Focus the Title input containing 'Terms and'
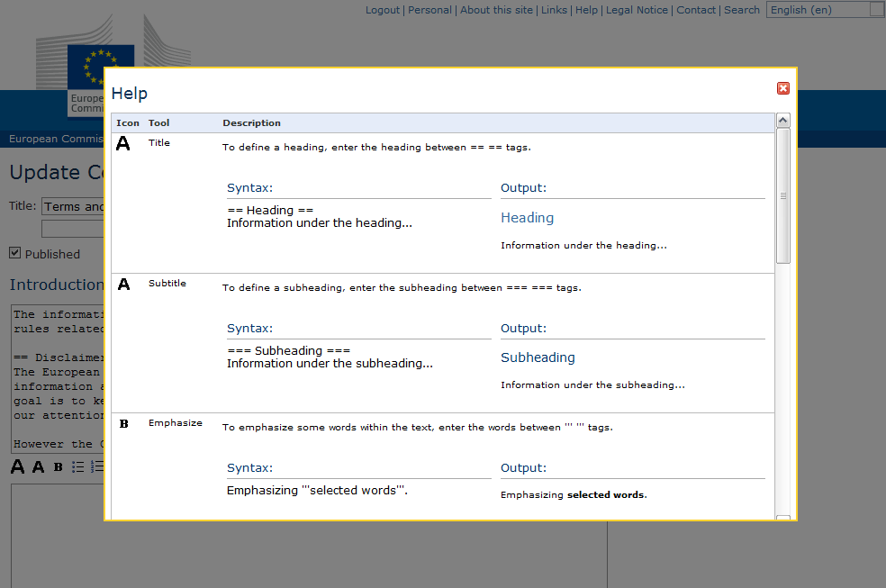Screen dimensions: 886x588 [x=73, y=207]
